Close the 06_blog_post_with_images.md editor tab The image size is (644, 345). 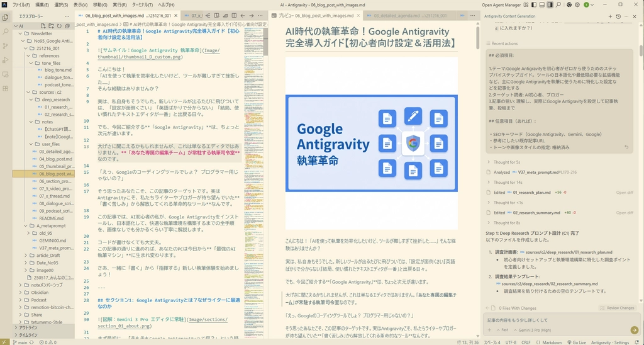coord(175,16)
